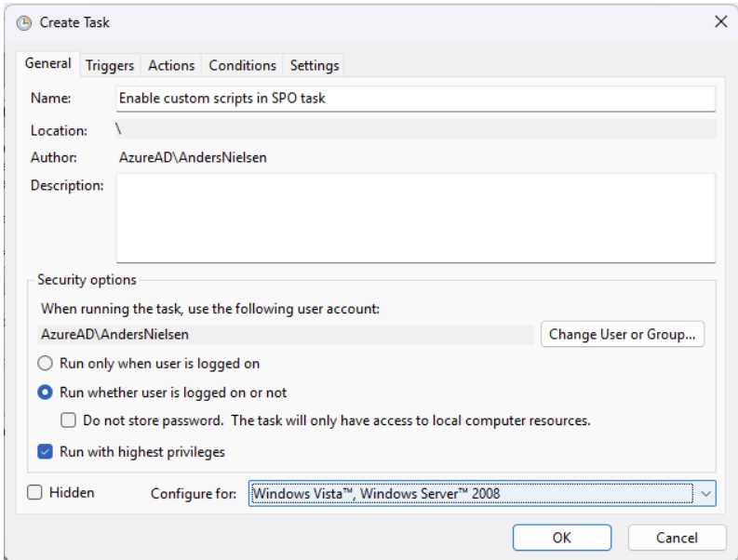Focus the Description text box
Screen dimensions: 738x560
coord(415,218)
